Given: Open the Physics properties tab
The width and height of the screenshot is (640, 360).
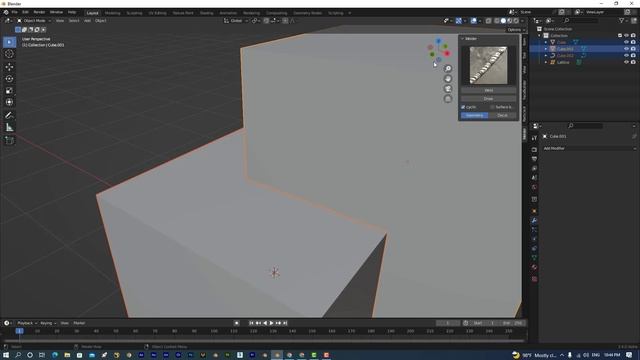Looking at the screenshot, I should [534, 239].
